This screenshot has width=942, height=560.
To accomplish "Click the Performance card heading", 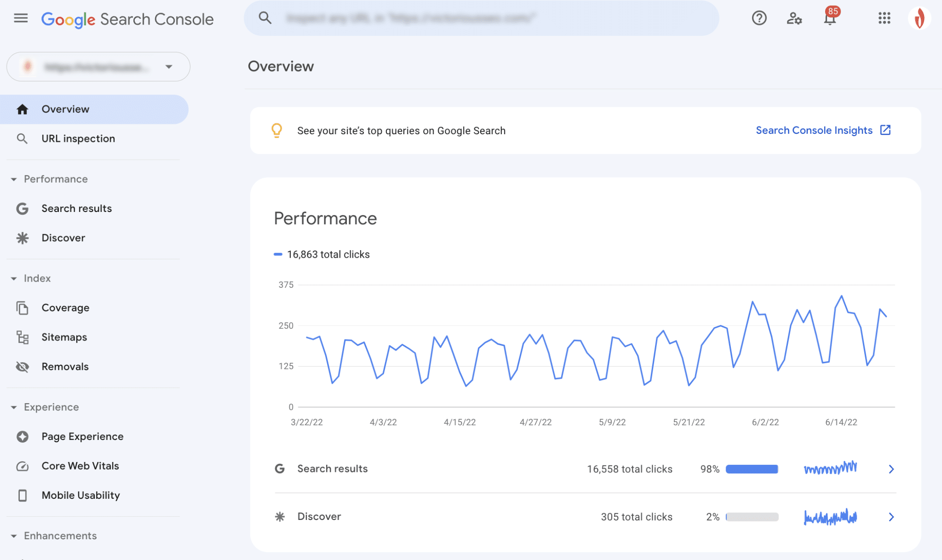I will tap(325, 219).
